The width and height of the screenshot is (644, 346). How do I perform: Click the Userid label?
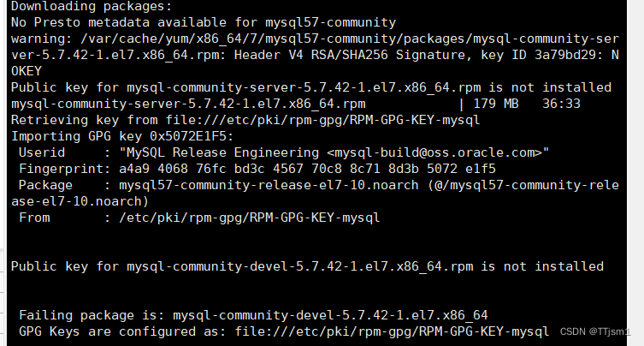(42, 152)
